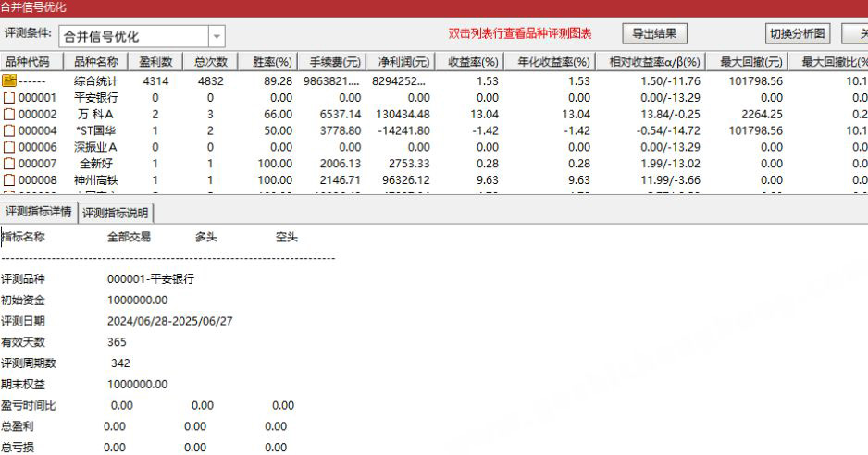Screen dimensions: 868x455
Task: Click net profit value 130434.48
Action: click(403, 115)
